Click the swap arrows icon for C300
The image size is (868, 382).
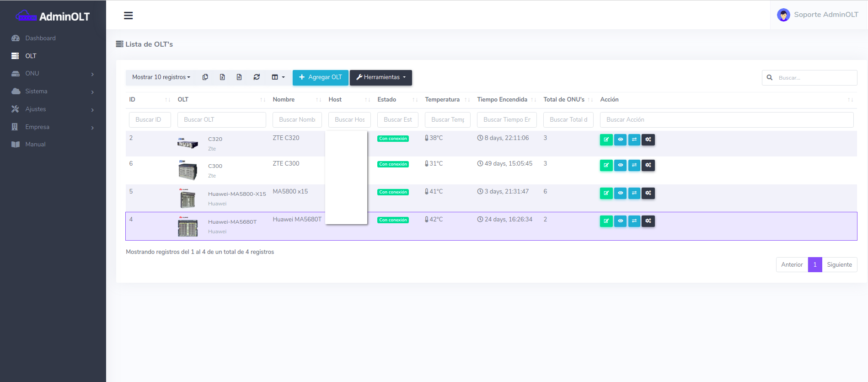point(634,165)
